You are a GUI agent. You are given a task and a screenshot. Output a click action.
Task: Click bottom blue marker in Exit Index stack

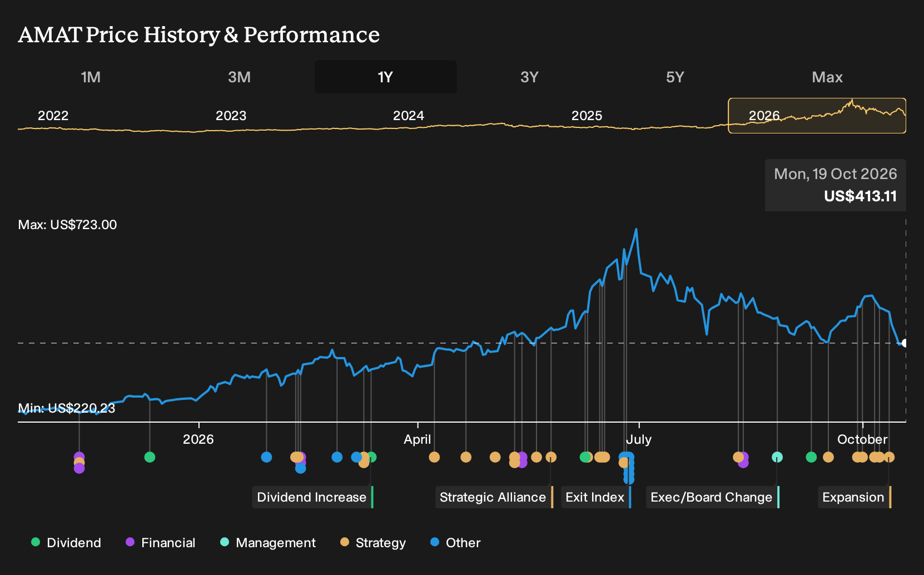[629, 480]
